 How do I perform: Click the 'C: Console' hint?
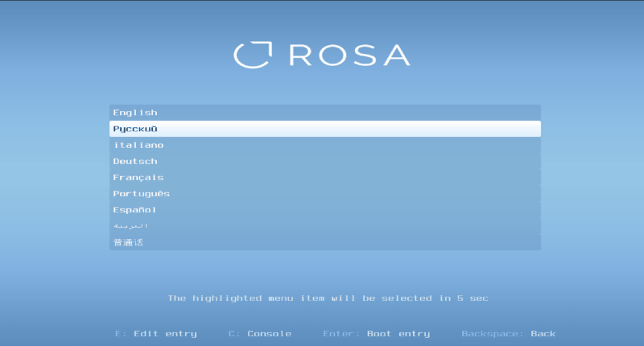pyautogui.click(x=260, y=334)
